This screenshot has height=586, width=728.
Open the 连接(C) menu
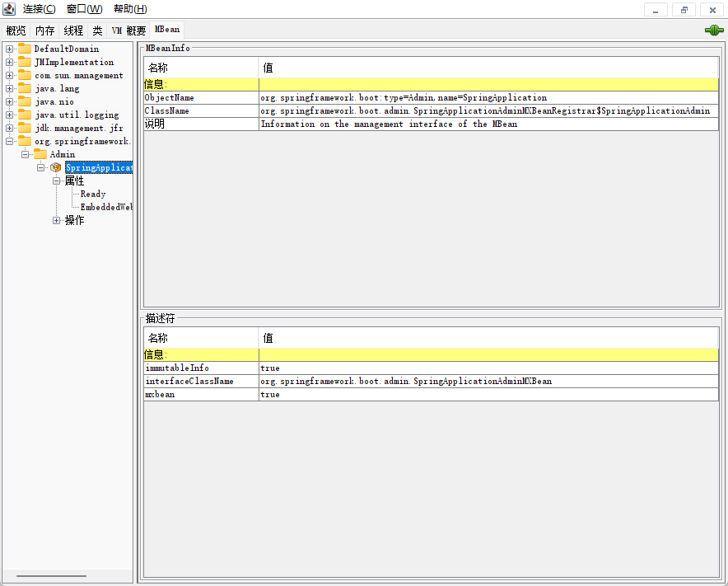point(39,9)
